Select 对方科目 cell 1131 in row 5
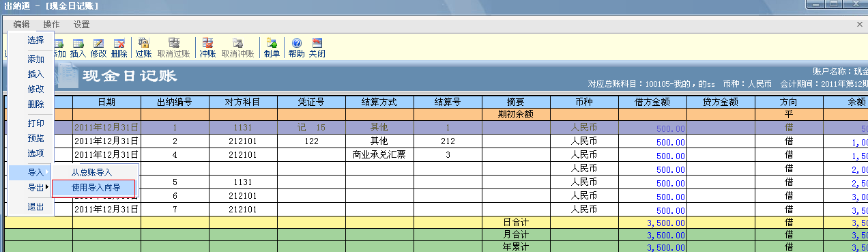This screenshot has height=252, width=868. tap(243, 182)
